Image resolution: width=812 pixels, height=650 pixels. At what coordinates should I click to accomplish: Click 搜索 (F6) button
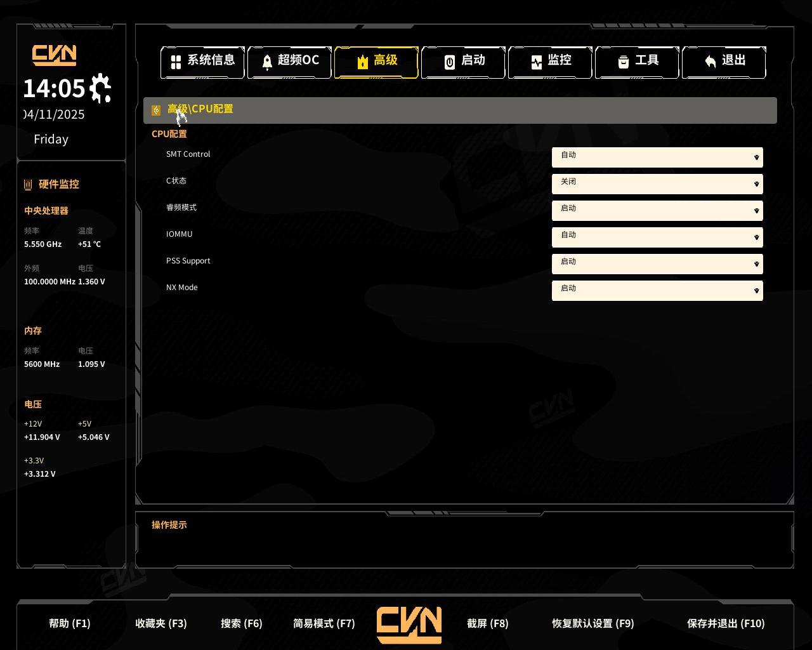pos(242,623)
